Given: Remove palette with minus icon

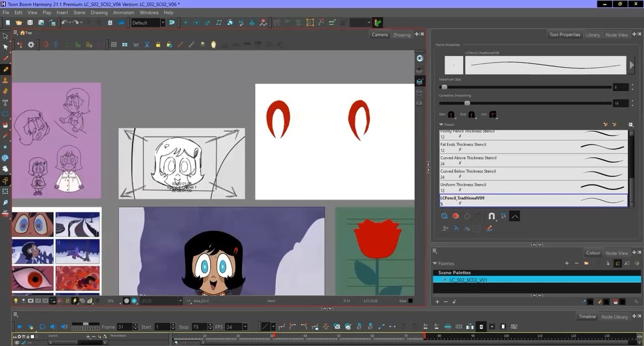Looking at the screenshot, I should (576, 263).
